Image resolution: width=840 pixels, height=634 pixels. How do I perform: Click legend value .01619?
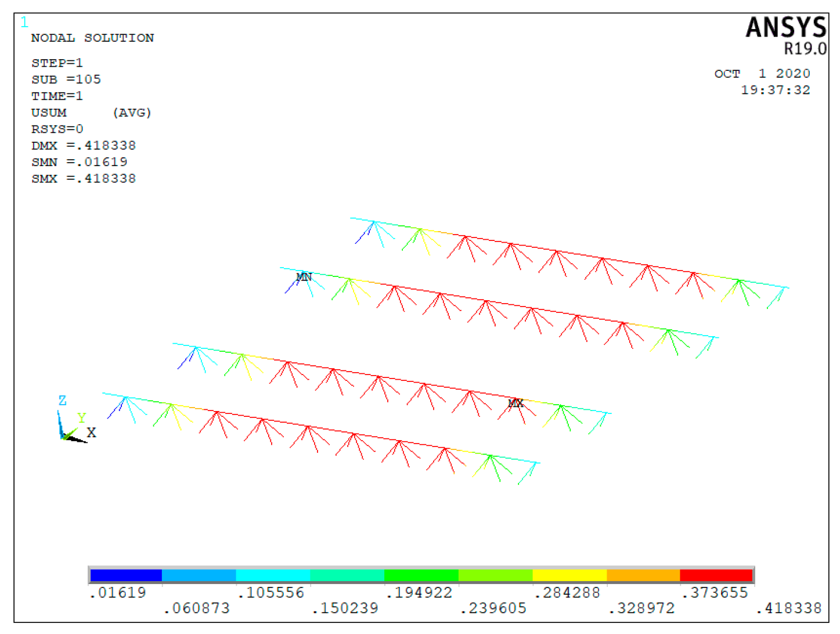coord(118,593)
